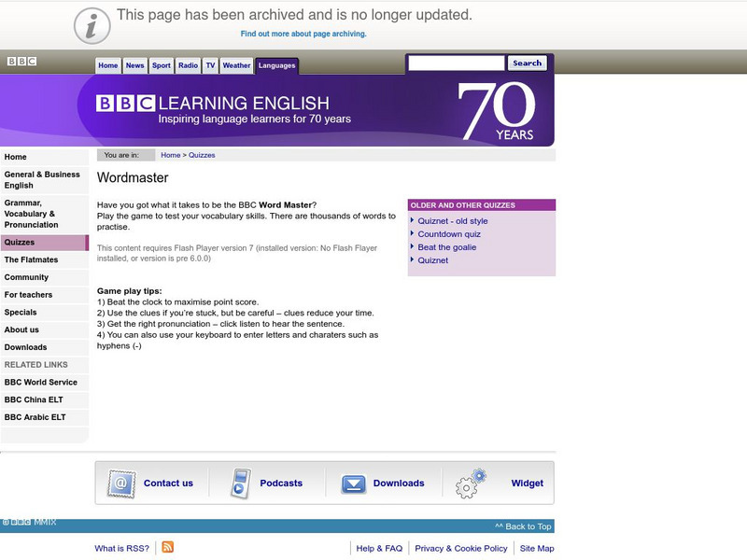Open the Specials section
747x560 pixels.
(44, 313)
